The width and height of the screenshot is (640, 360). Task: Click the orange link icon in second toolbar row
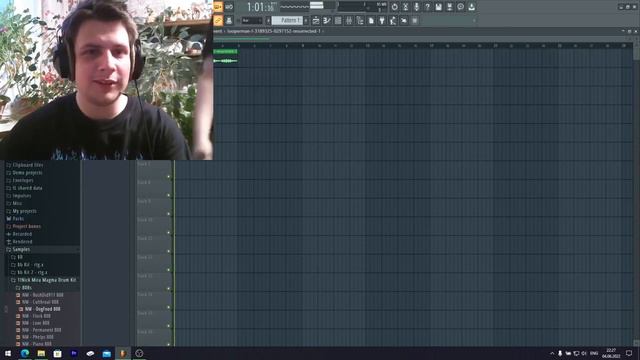click(x=218, y=20)
